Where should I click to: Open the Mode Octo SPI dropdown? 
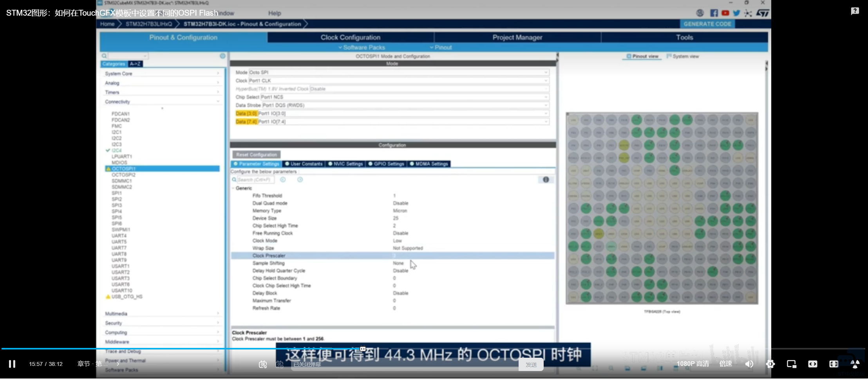[399, 72]
